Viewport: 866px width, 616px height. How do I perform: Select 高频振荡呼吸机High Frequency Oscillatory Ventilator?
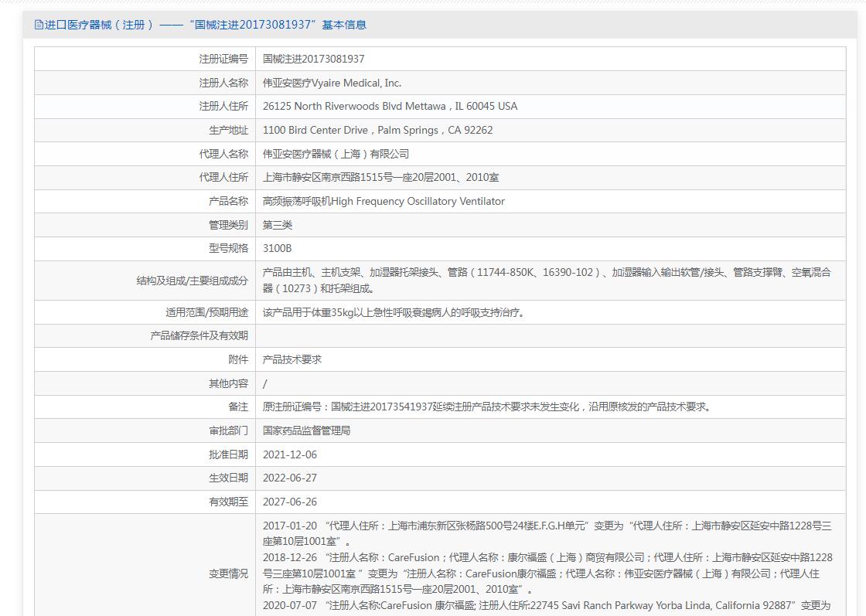(x=384, y=201)
